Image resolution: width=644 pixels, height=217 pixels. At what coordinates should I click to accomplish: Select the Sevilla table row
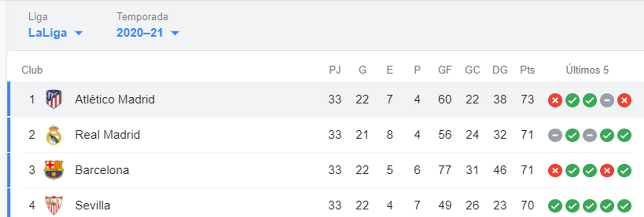click(325, 206)
